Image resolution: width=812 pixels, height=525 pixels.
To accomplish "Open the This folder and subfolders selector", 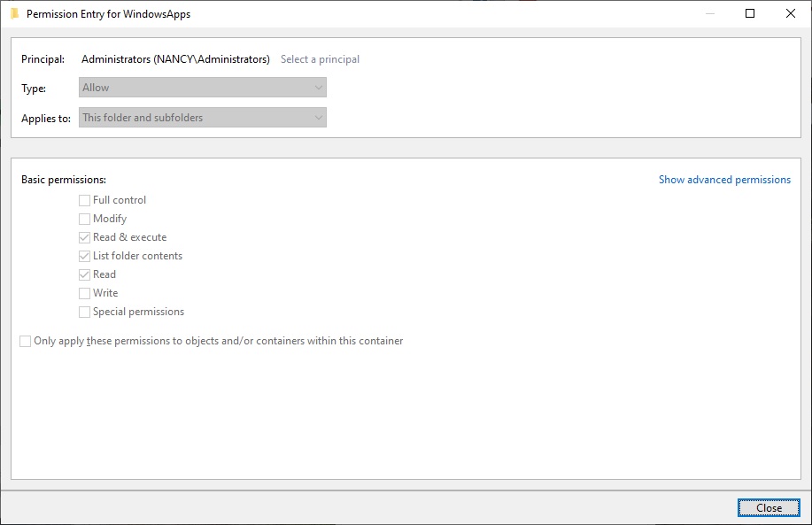I will (202, 117).
